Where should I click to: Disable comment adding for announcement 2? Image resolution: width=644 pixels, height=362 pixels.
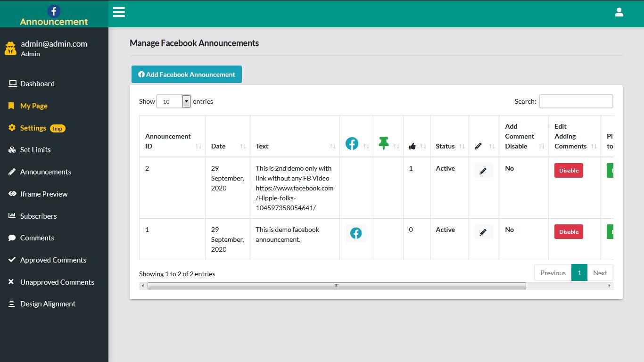point(568,170)
